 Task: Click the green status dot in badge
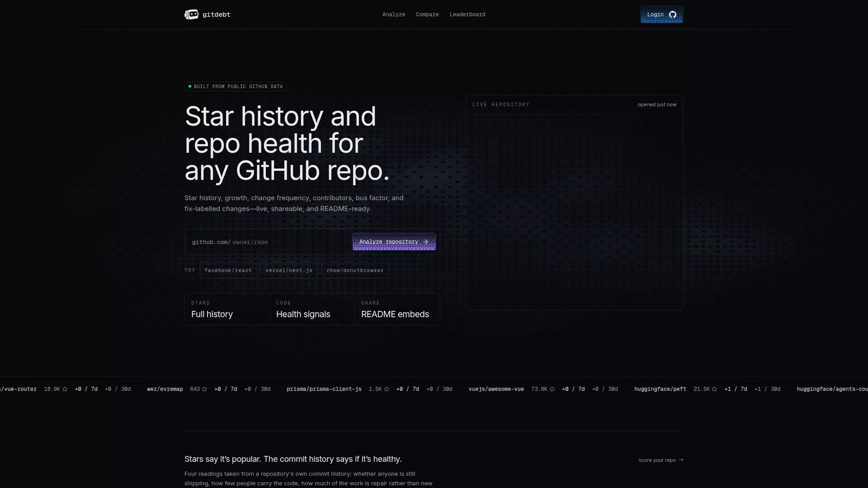[x=190, y=86]
